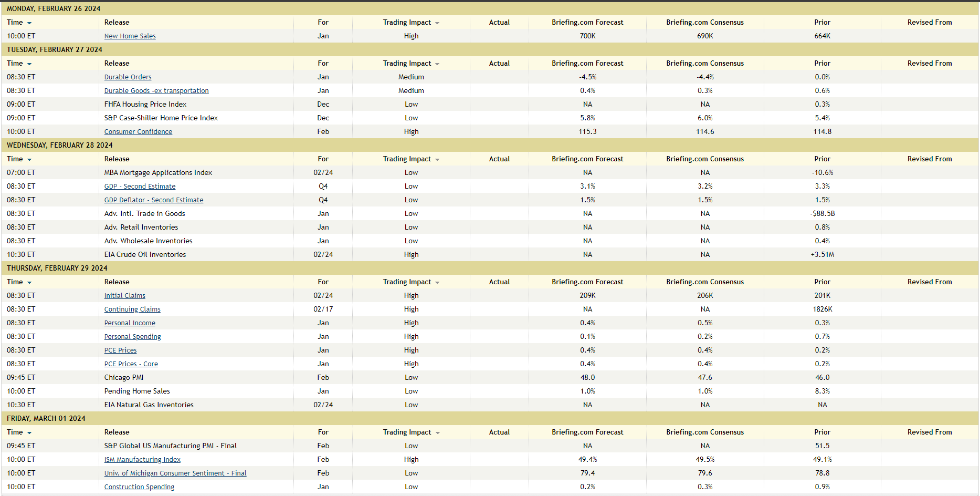Open the Initial Claims link
This screenshot has width=980, height=496.
coord(124,296)
